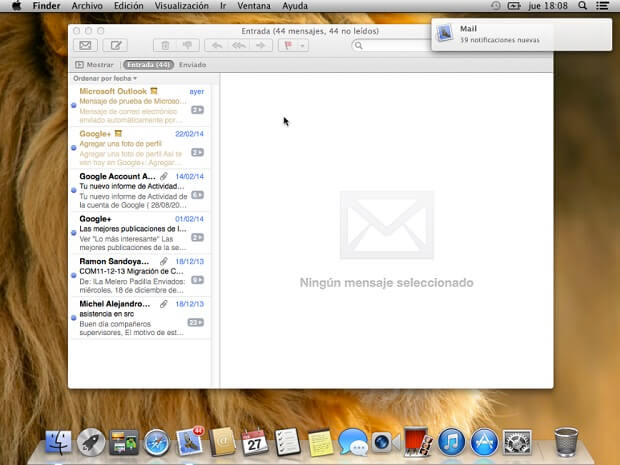Click the trash delete toolbar icon

click(165, 45)
